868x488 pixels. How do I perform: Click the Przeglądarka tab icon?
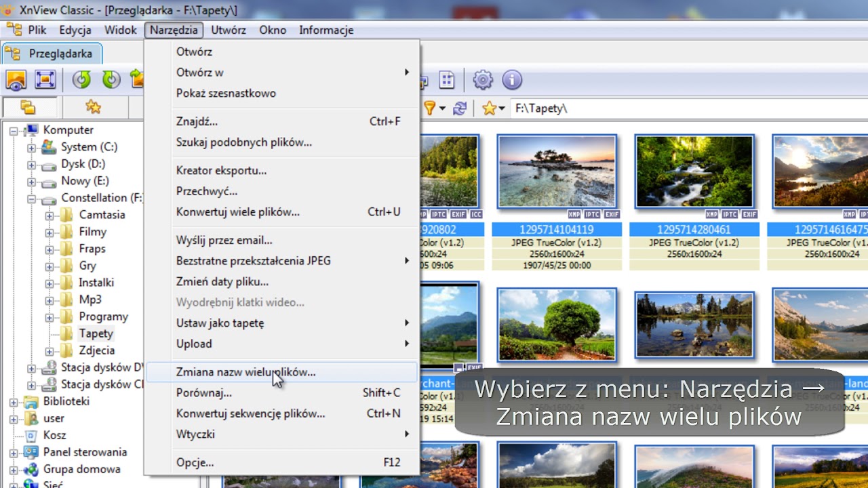click(x=12, y=54)
